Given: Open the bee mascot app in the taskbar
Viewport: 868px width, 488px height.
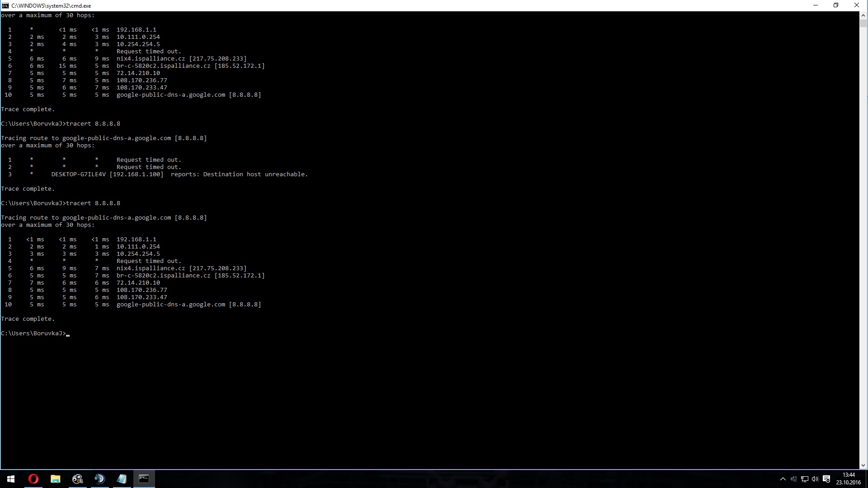Looking at the screenshot, I should coord(78,479).
